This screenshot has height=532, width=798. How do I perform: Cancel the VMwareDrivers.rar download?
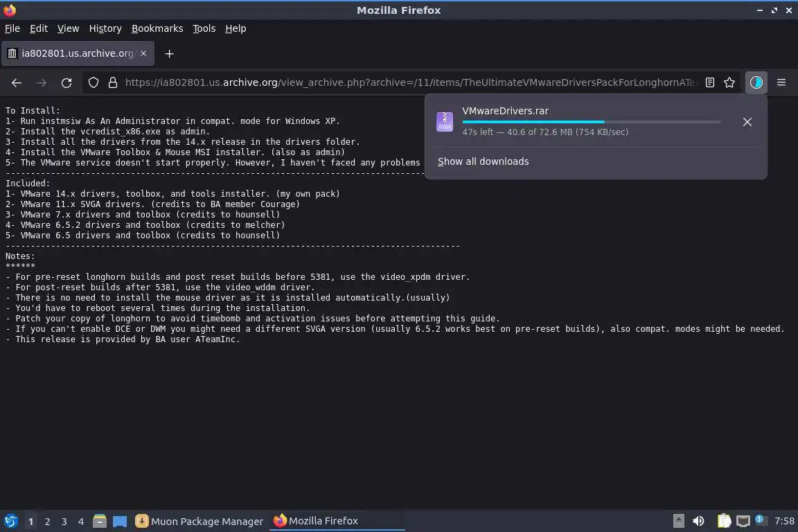pyautogui.click(x=747, y=122)
